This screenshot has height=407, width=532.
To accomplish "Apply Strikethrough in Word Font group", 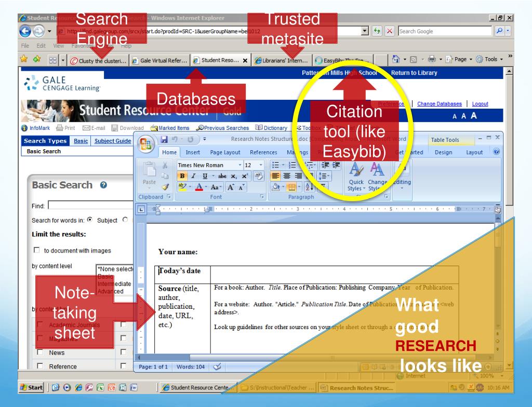I will point(222,176).
